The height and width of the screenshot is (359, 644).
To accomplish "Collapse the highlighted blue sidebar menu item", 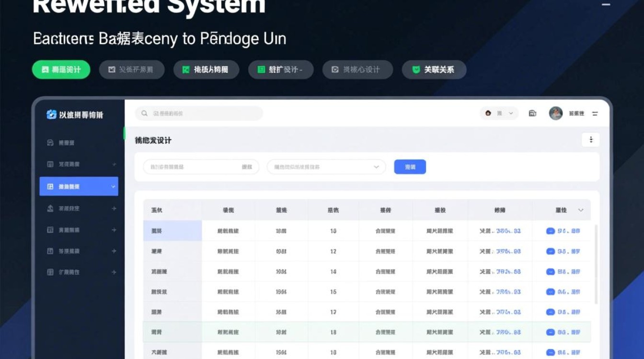I will tap(114, 186).
